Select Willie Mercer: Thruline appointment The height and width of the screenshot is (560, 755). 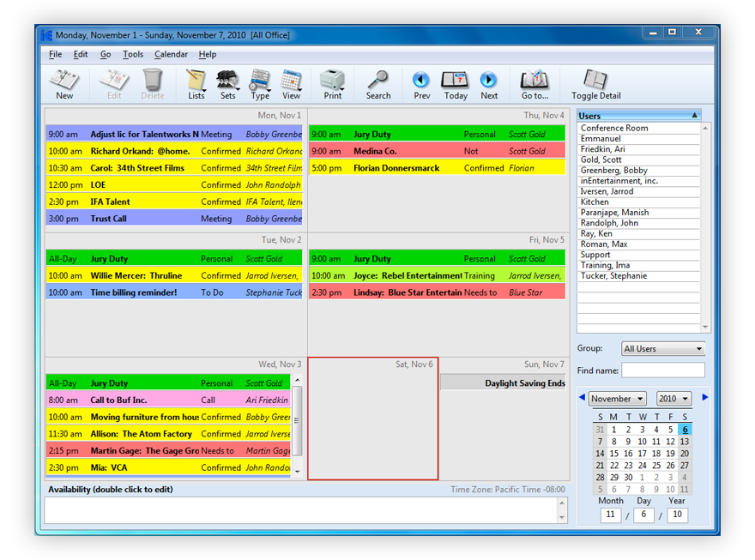(174, 275)
